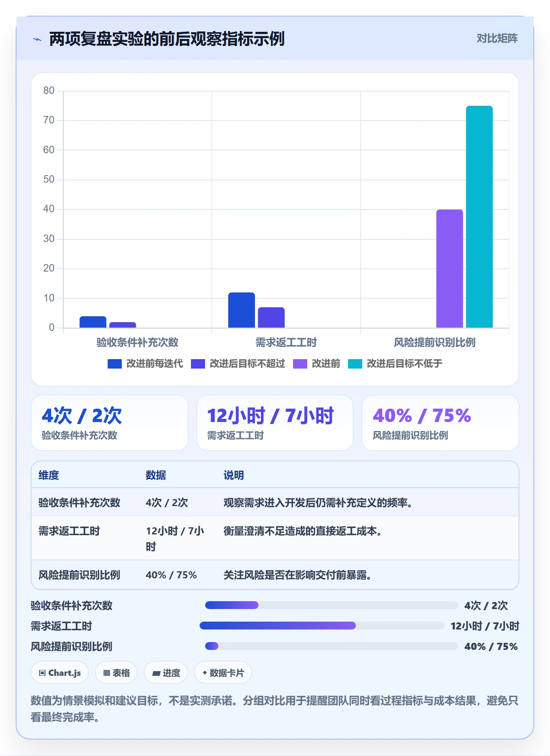Click the 40% / 75% data card

click(x=440, y=423)
